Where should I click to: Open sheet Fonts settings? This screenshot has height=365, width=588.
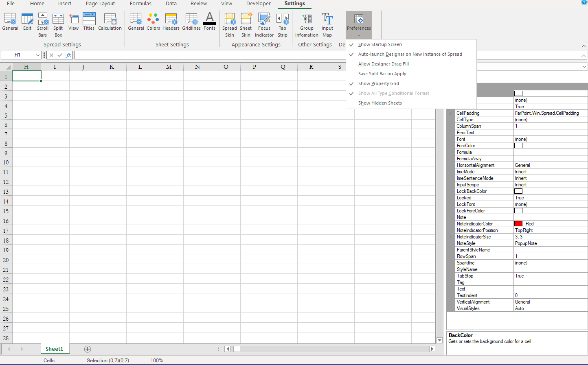click(x=209, y=22)
